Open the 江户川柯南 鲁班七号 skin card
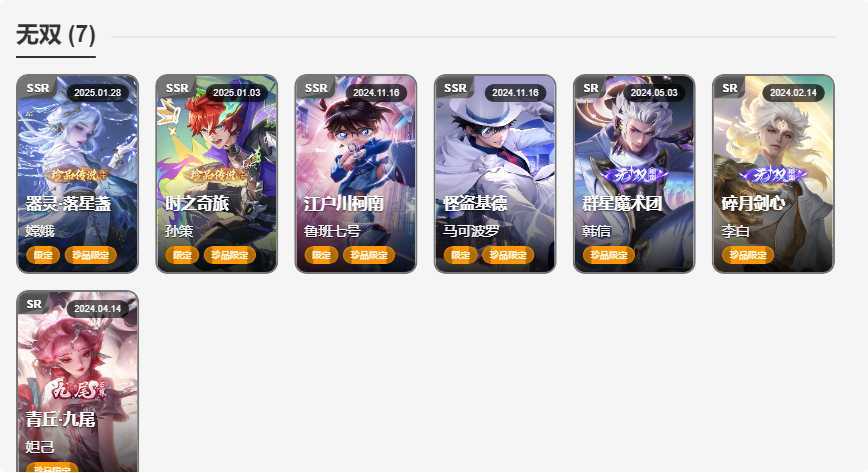This screenshot has height=473, width=868. point(356,174)
